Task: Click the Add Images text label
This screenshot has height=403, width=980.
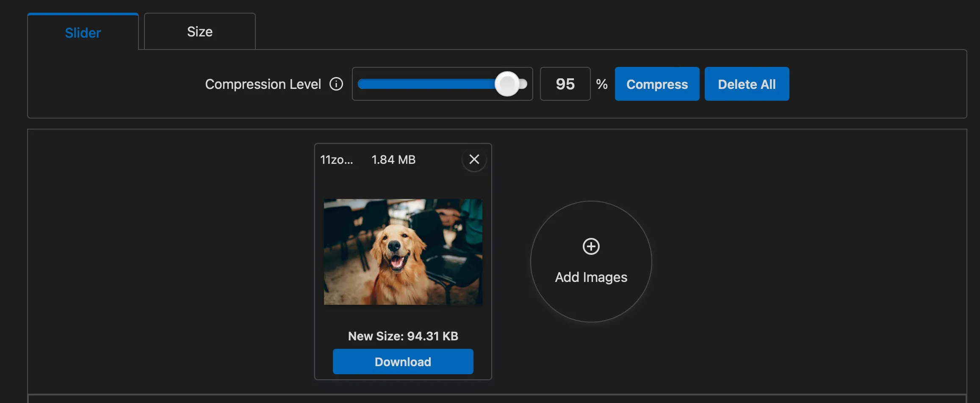Action: pyautogui.click(x=591, y=277)
